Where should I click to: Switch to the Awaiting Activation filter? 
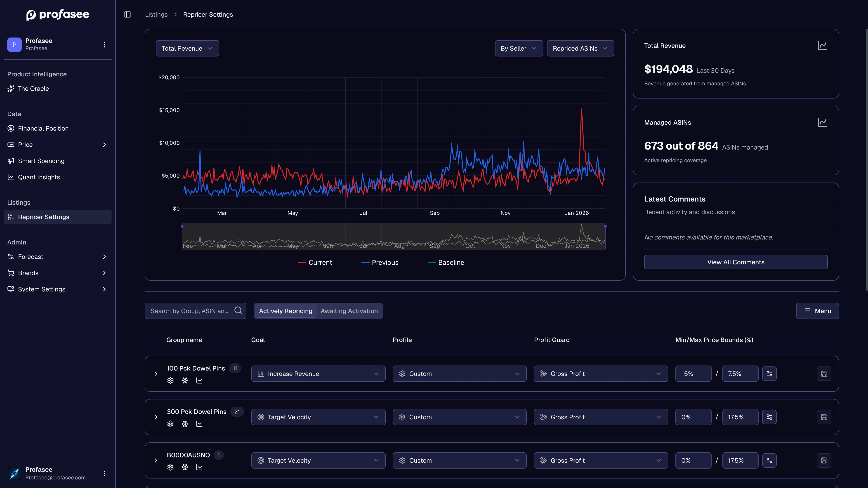pyautogui.click(x=349, y=311)
